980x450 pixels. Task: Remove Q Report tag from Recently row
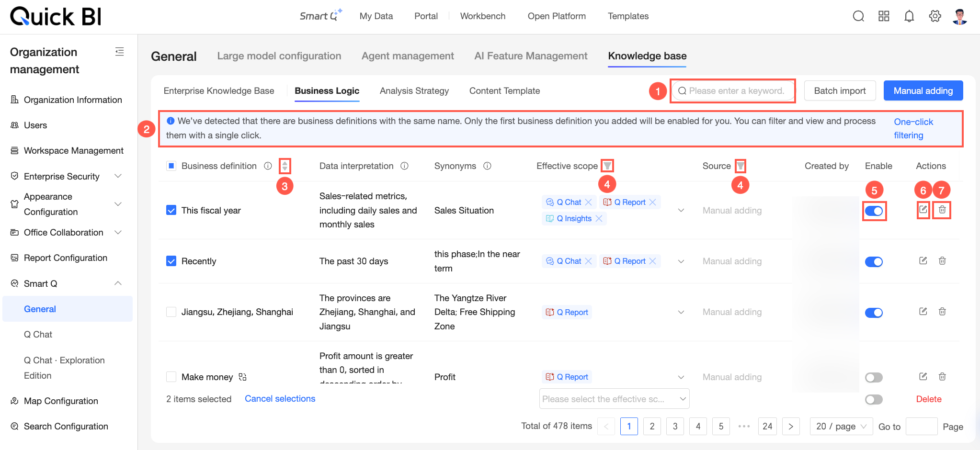click(652, 261)
